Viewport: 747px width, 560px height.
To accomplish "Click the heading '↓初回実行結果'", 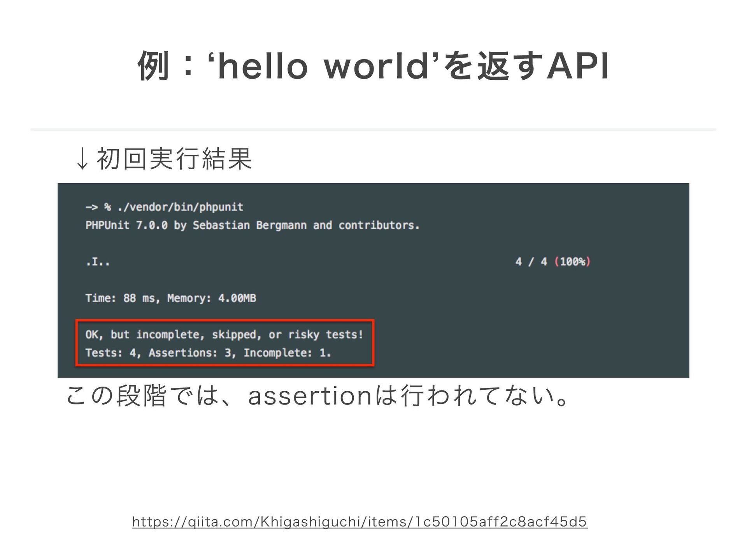I will click(163, 159).
